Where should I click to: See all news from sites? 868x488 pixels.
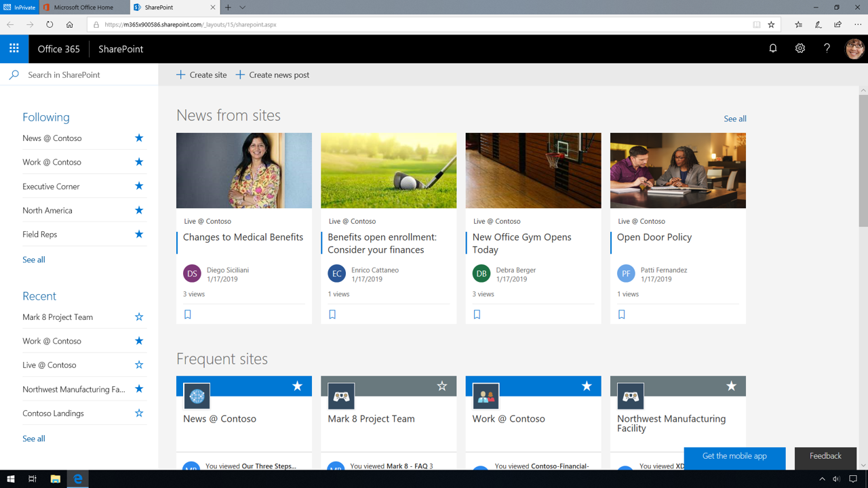click(735, 119)
